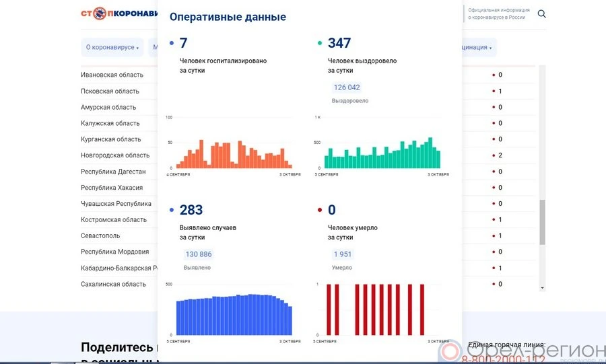Click red dot in Новгородская область row
The image size is (606, 364).
[x=494, y=155]
